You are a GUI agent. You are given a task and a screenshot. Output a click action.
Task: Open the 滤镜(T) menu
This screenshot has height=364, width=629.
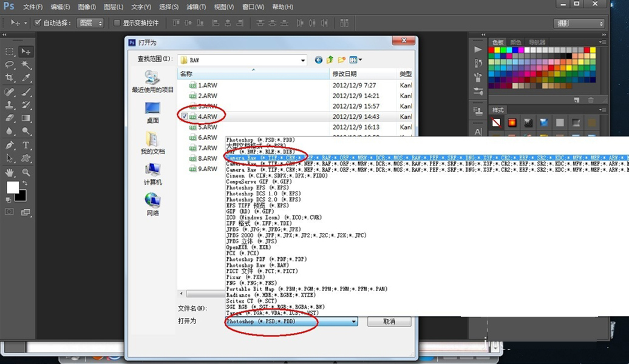click(x=196, y=7)
